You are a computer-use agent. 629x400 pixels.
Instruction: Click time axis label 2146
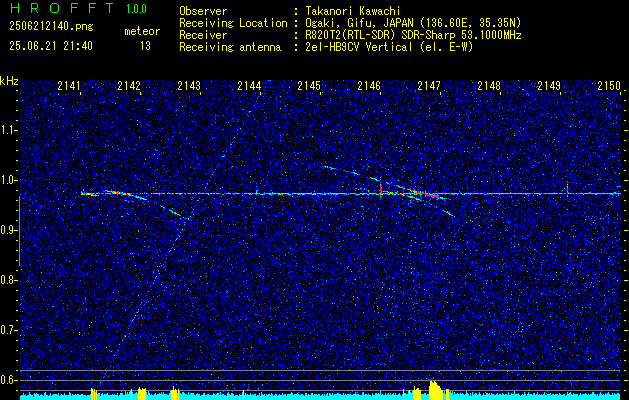coord(369,86)
